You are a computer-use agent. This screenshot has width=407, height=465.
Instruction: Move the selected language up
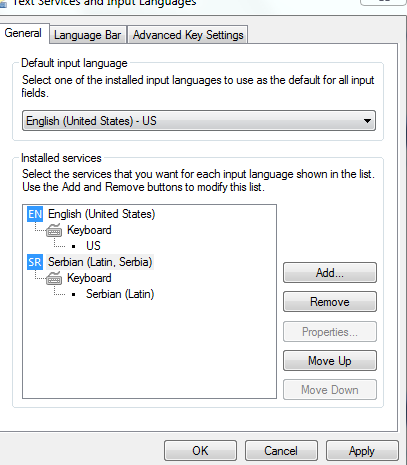tap(330, 360)
